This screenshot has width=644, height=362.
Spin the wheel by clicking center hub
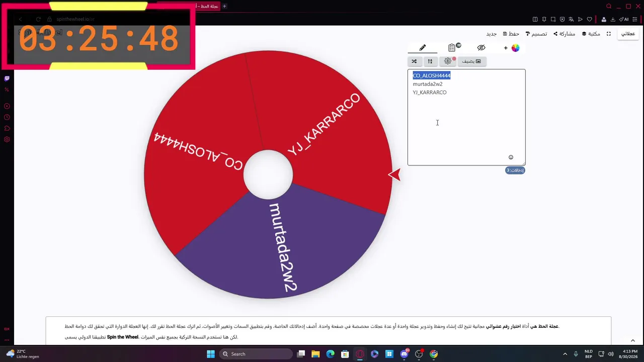(x=268, y=175)
